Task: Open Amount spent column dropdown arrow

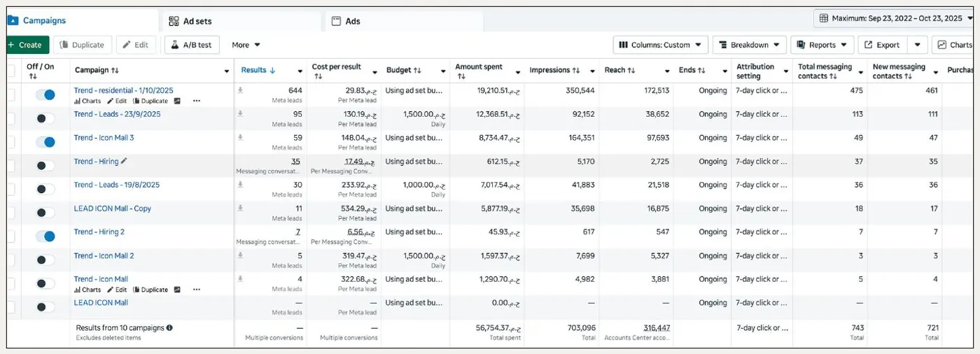Action: 518,71
